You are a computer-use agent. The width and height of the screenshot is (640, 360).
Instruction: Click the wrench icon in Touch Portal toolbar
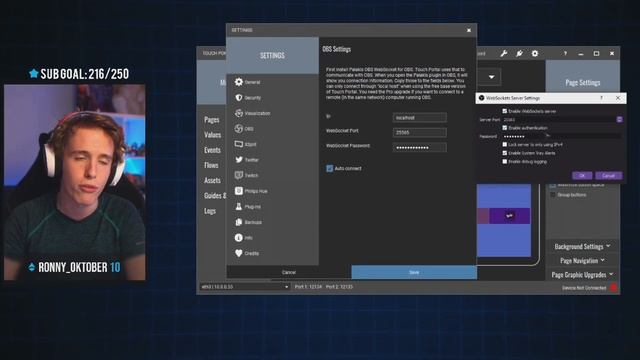(504, 53)
